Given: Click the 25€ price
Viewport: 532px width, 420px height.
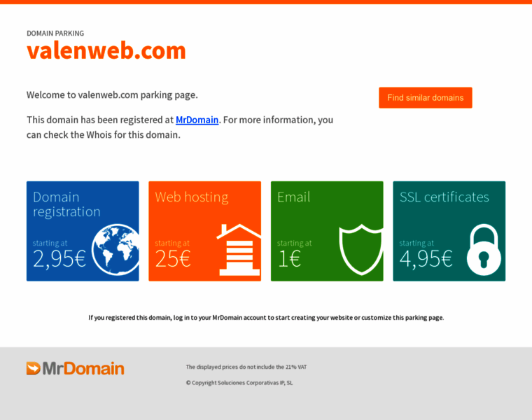Looking at the screenshot, I should (173, 259).
